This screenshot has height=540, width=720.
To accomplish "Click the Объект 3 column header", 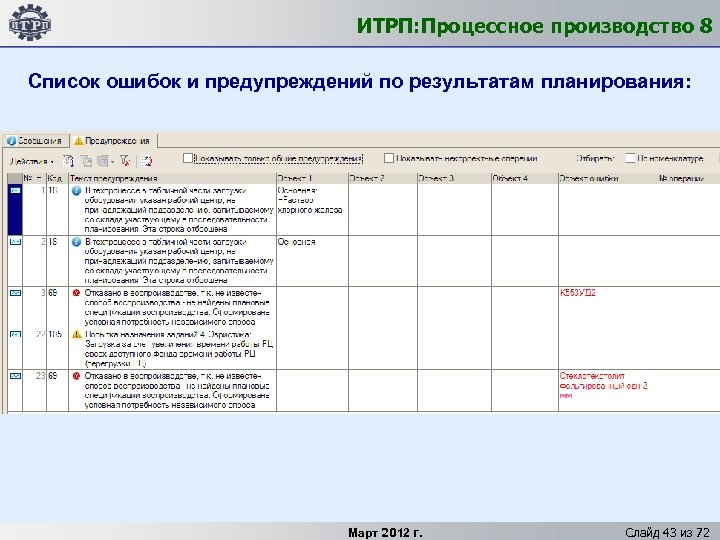I will [x=454, y=178].
